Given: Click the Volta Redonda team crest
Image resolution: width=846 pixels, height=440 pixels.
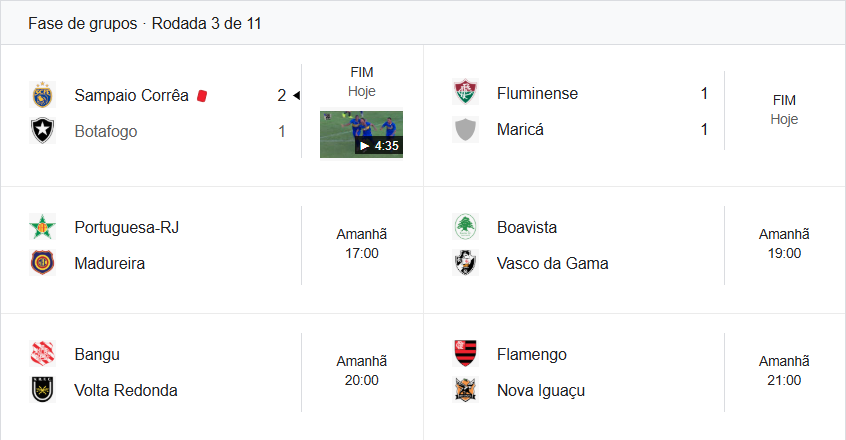Looking at the screenshot, I should coord(42,390).
